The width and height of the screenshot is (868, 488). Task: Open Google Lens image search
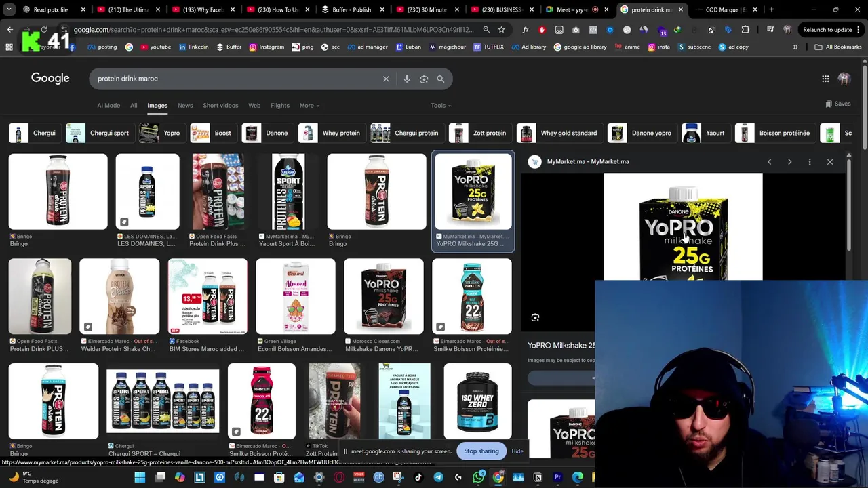tap(424, 79)
